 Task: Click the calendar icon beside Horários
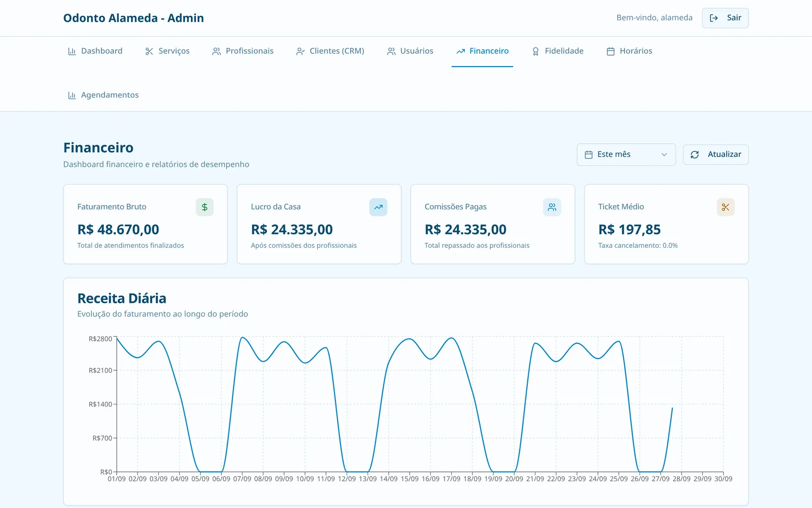click(x=611, y=51)
